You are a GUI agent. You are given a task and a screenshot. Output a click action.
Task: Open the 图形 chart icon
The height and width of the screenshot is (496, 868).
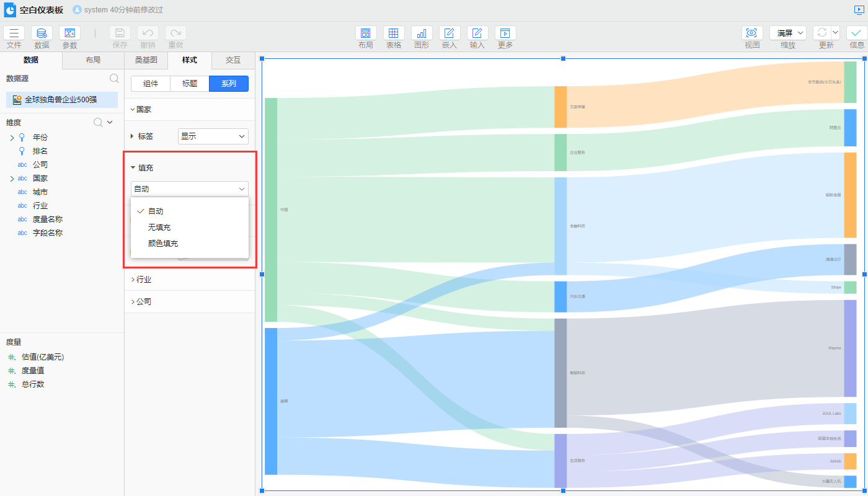point(422,33)
